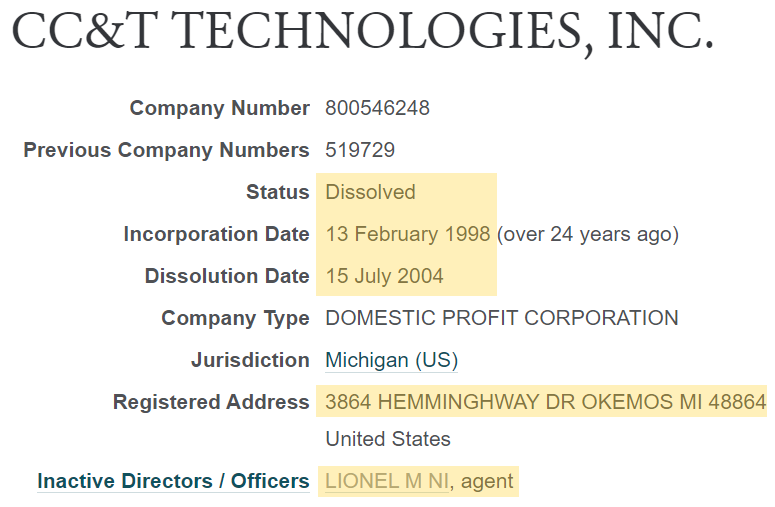Click the Incorporation Date label

pos(216,234)
